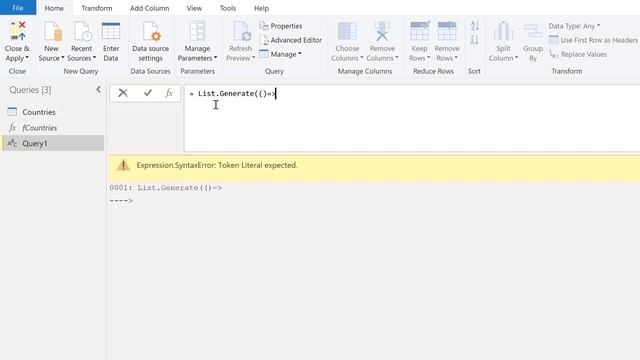Expand the Remove Columns dropdown arrow
Screen dimensions: 640x360
(397, 58)
